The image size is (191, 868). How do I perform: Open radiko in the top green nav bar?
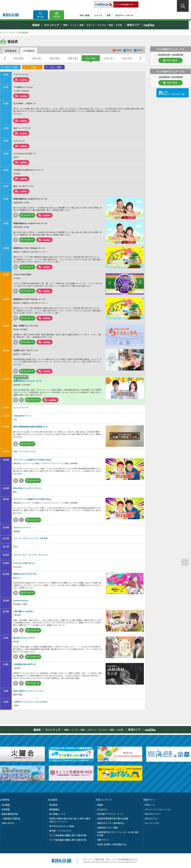[x=149, y=25]
